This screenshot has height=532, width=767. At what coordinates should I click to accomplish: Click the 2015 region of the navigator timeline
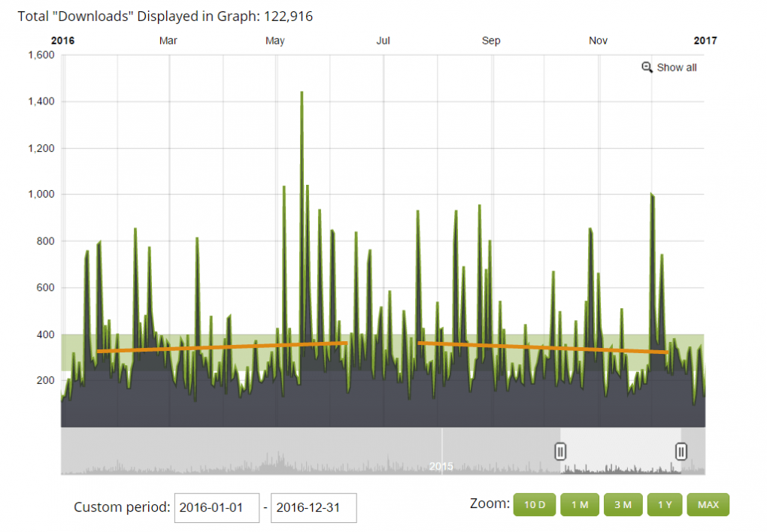pos(441,466)
